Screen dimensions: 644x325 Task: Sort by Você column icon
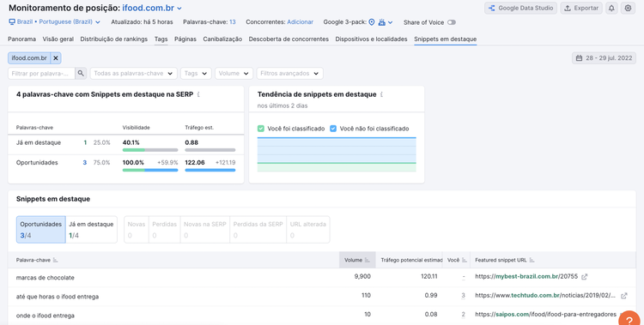[465, 260]
